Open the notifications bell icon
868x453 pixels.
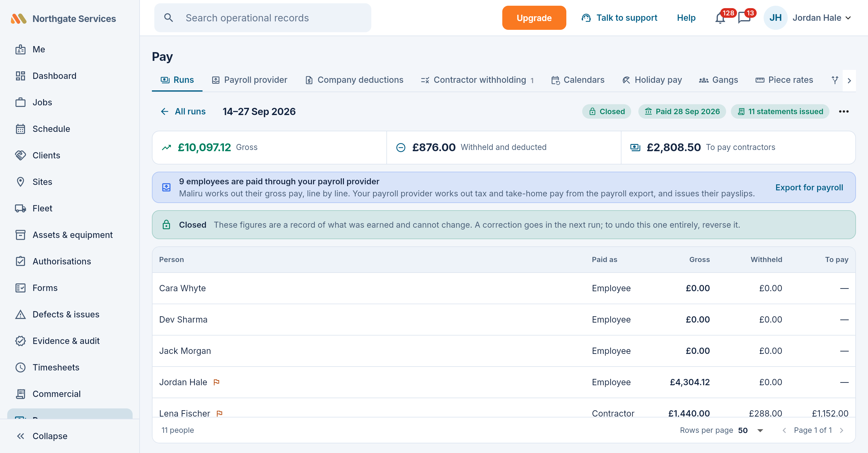pyautogui.click(x=720, y=18)
